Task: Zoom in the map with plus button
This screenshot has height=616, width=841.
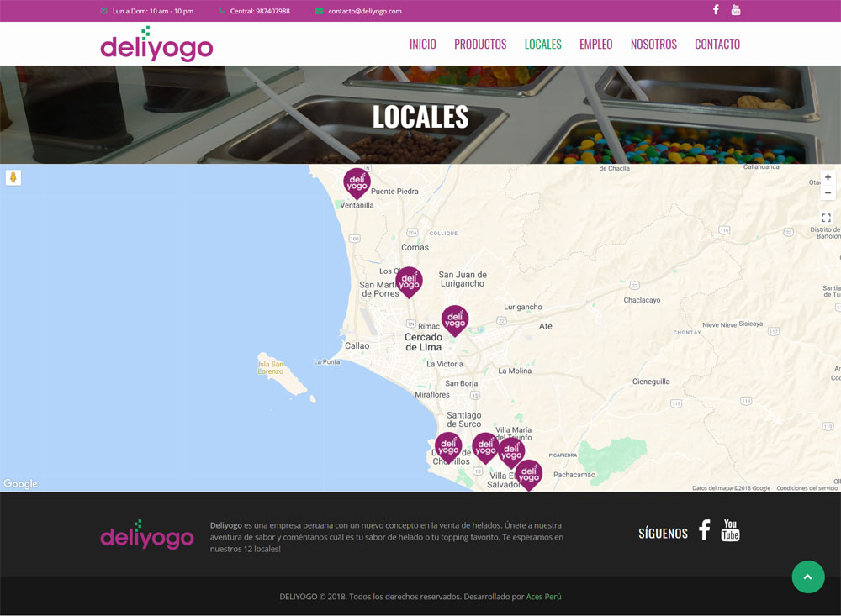Action: (828, 177)
